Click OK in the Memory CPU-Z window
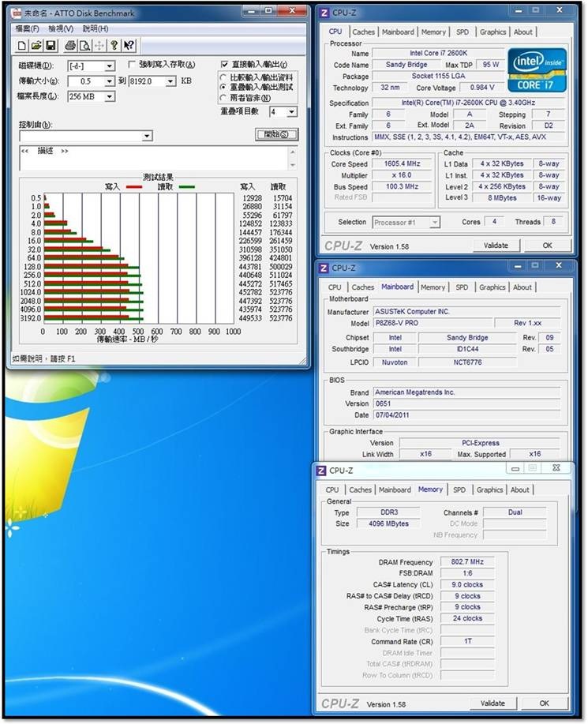This screenshot has width=588, height=724. (544, 703)
